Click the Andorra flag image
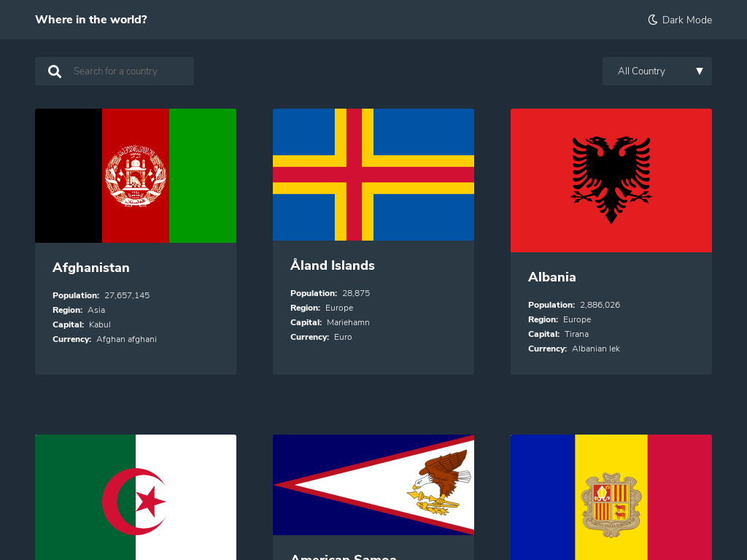Viewport: 747px width, 560px height. 611,497
